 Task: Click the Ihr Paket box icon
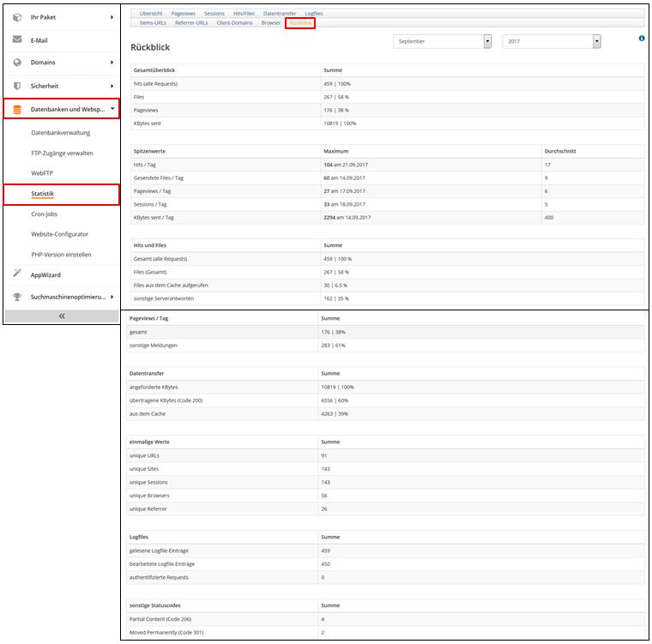pos(17,17)
